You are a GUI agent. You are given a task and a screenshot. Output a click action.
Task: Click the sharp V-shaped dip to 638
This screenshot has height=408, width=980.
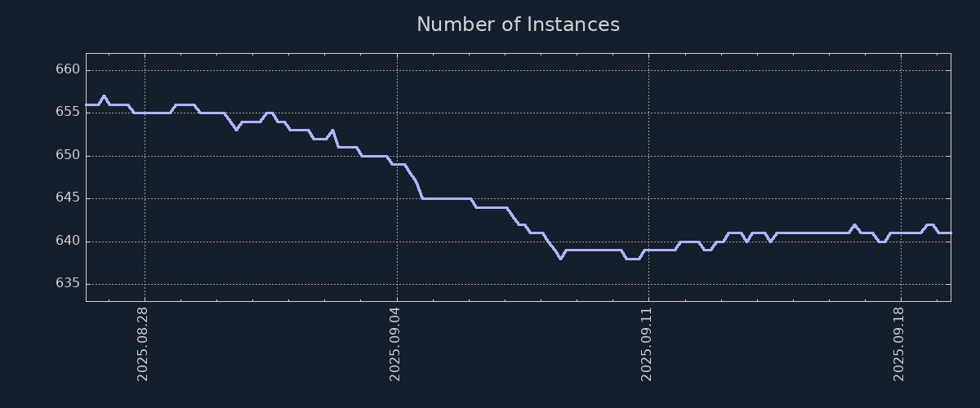click(x=560, y=258)
